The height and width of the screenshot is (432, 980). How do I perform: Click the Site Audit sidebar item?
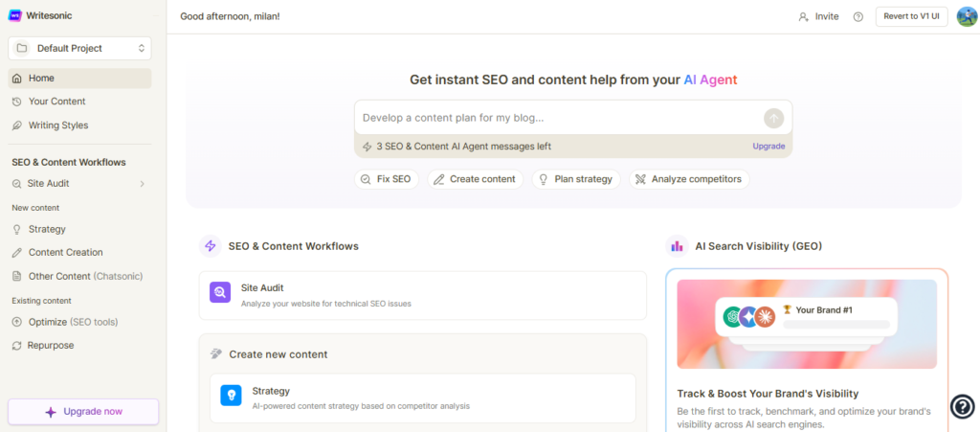(x=79, y=183)
